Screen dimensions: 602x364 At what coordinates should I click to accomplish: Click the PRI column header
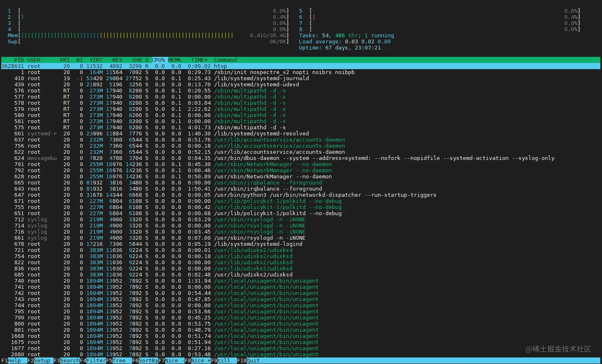[x=65, y=60]
